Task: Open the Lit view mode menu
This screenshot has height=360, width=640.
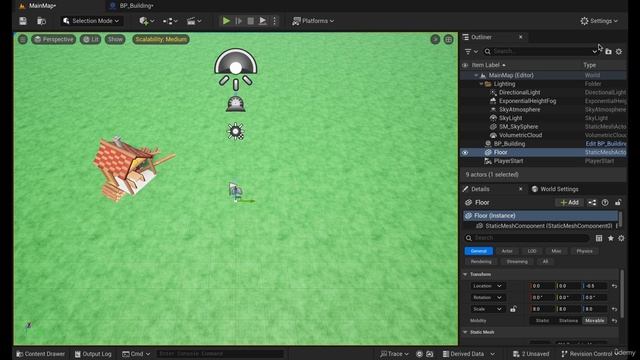Action: coord(90,39)
